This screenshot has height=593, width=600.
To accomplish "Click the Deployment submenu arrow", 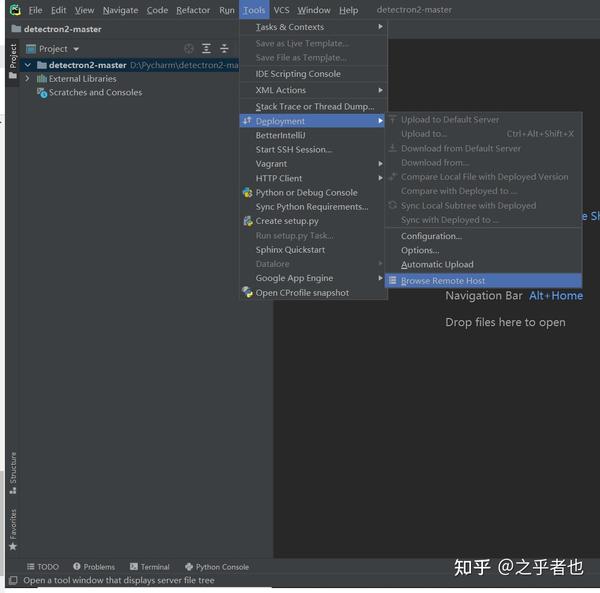I will (380, 121).
